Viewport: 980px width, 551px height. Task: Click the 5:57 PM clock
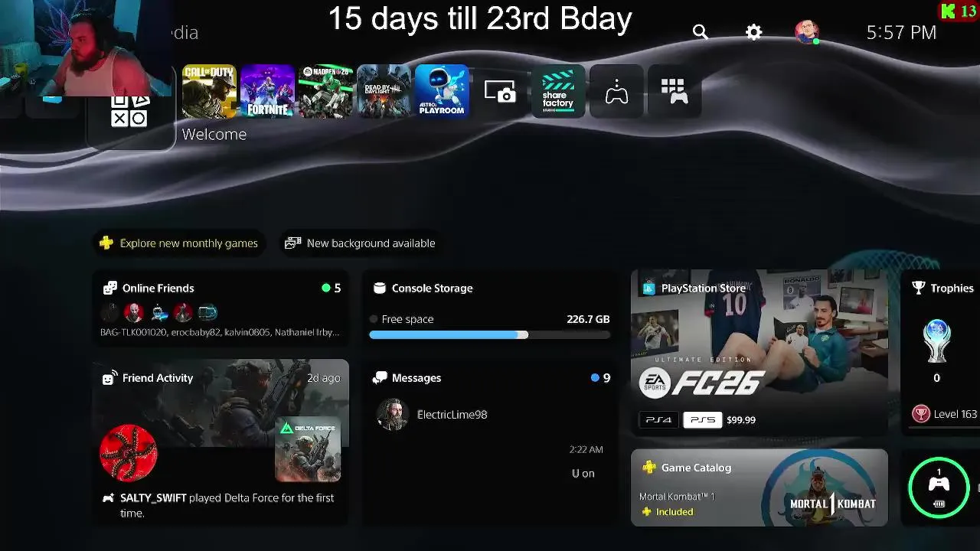coord(901,32)
